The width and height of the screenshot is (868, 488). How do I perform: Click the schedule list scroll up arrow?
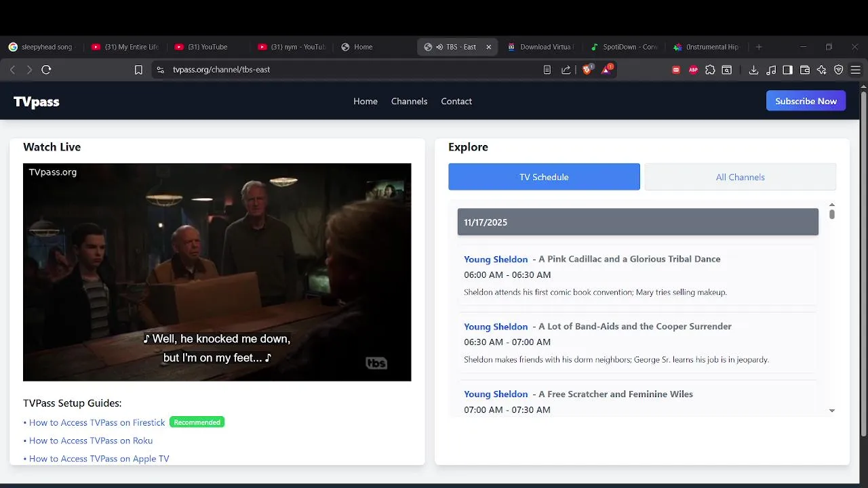[831, 205]
